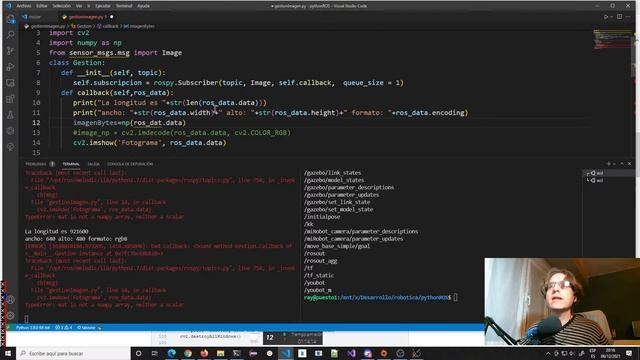Open the Run and Debug view
The width and height of the screenshot is (640, 360).
11,67
